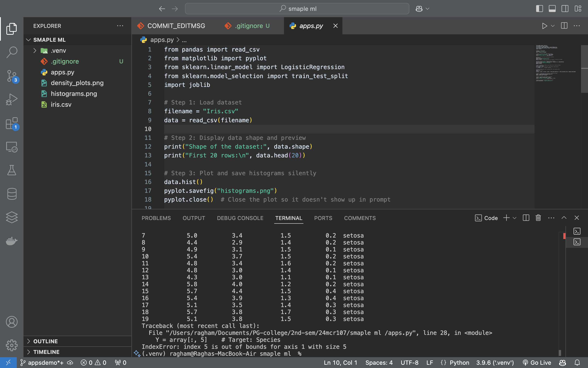Expand the TIMELINE section
The image size is (588, 368).
(x=78, y=352)
